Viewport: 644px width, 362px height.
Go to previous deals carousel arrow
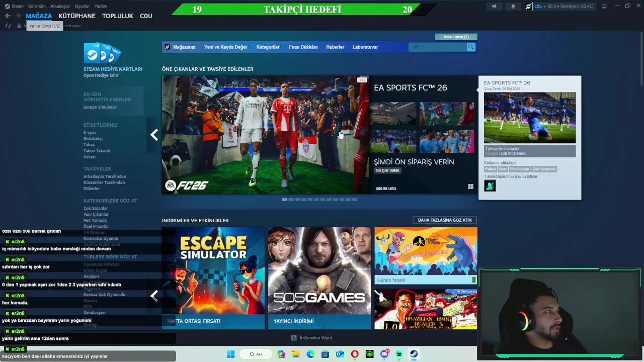pyautogui.click(x=154, y=296)
